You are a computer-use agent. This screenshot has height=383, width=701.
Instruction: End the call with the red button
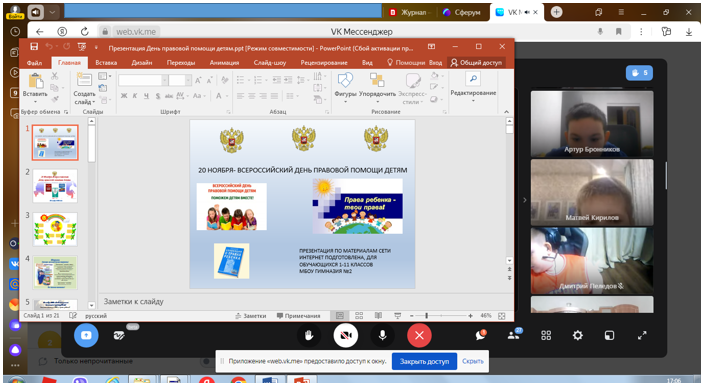[419, 335]
